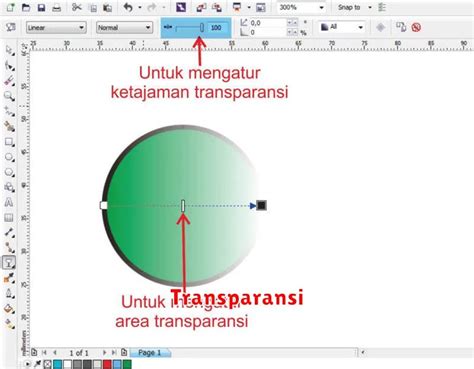Switch to the Page 1 tab
474x369 pixels.
150,353
